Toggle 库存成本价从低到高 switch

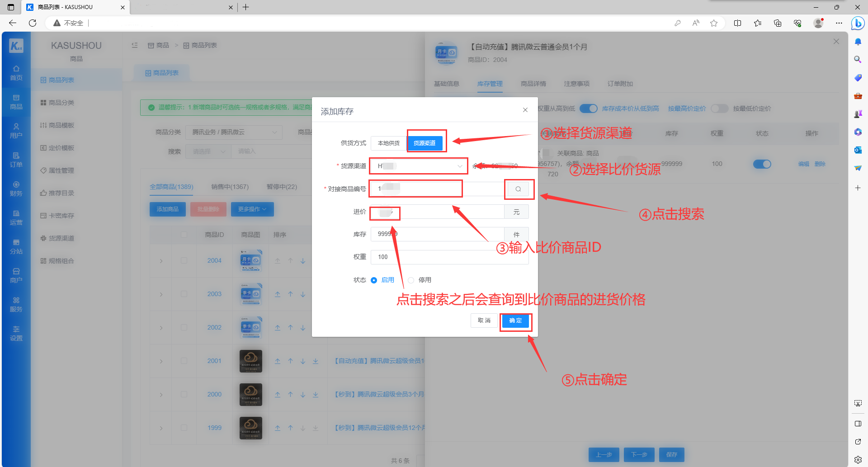[x=589, y=108]
